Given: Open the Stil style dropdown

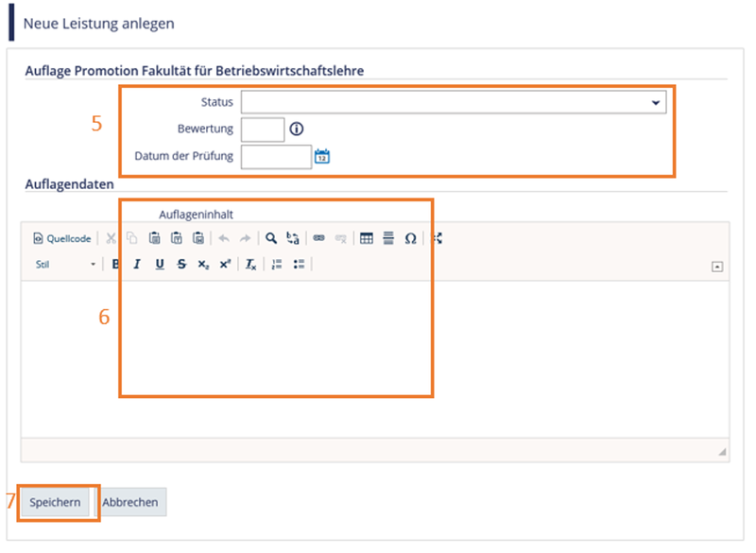Looking at the screenshot, I should pos(65,265).
